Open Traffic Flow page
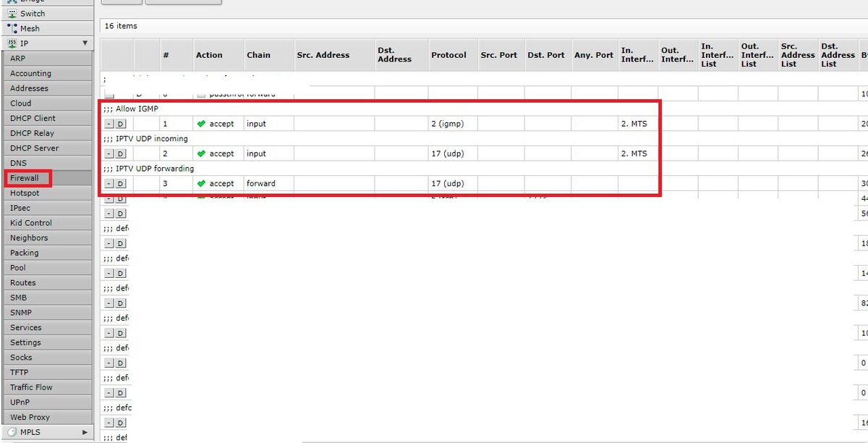The width and height of the screenshot is (868, 443). (x=48, y=387)
